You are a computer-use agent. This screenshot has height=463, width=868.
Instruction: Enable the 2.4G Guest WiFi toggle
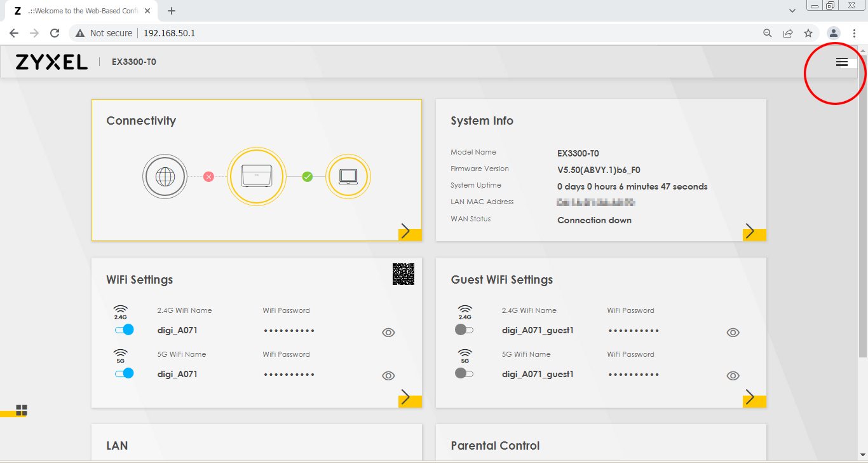[465, 329]
